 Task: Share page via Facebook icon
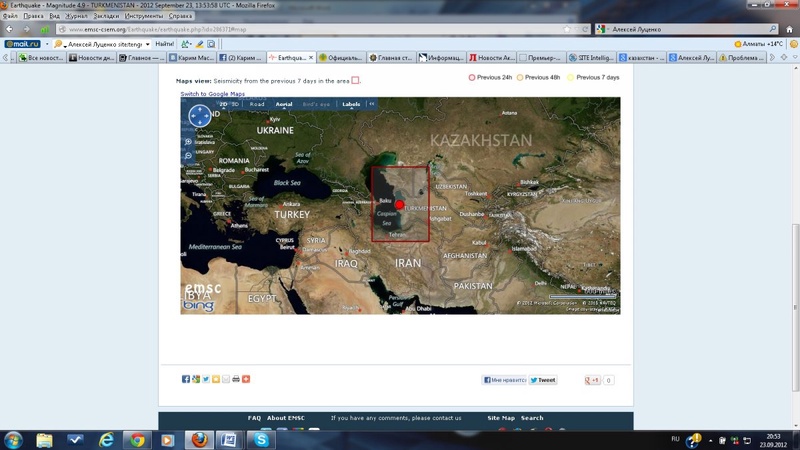[x=186, y=379]
